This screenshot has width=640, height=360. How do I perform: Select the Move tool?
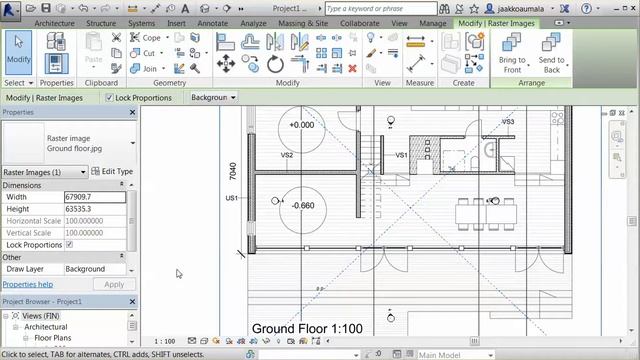(226, 64)
